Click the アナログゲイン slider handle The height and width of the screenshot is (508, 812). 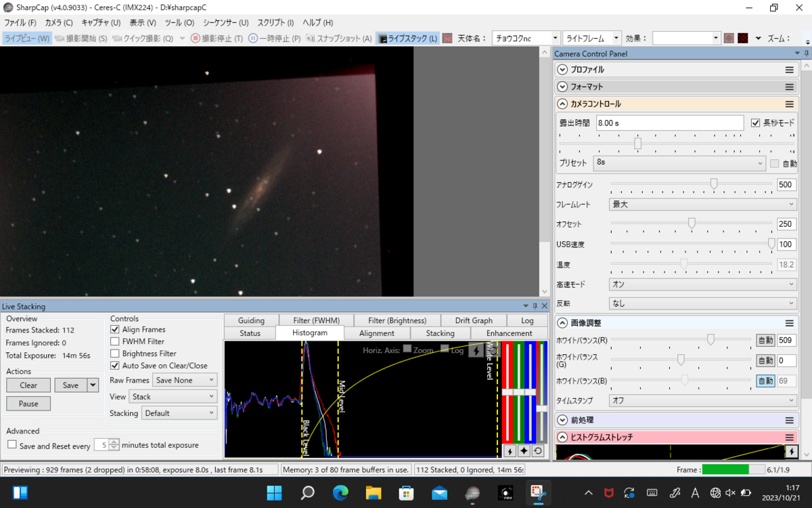[x=714, y=184]
